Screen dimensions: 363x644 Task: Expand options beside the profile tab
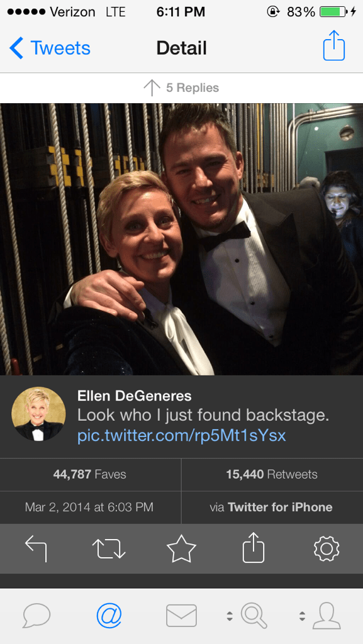tap(302, 616)
